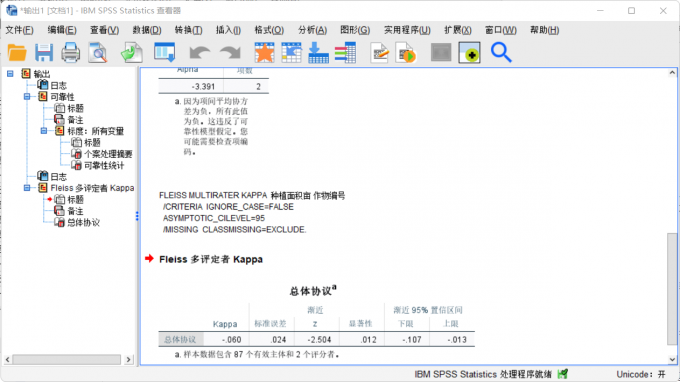Click the magnifier Search icon

tap(501, 52)
